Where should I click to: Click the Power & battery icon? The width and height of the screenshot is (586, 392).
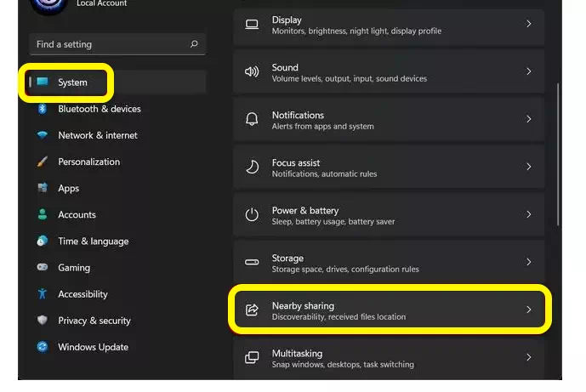[252, 214]
